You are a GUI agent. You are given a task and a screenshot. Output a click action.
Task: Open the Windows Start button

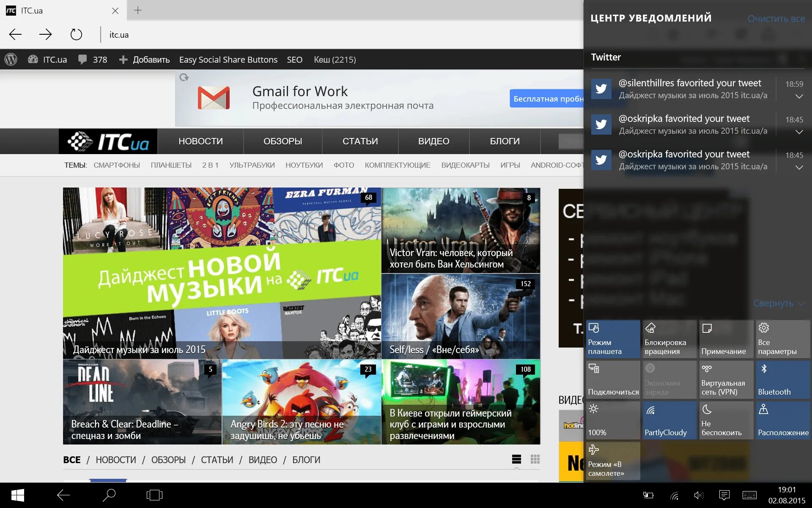17,495
